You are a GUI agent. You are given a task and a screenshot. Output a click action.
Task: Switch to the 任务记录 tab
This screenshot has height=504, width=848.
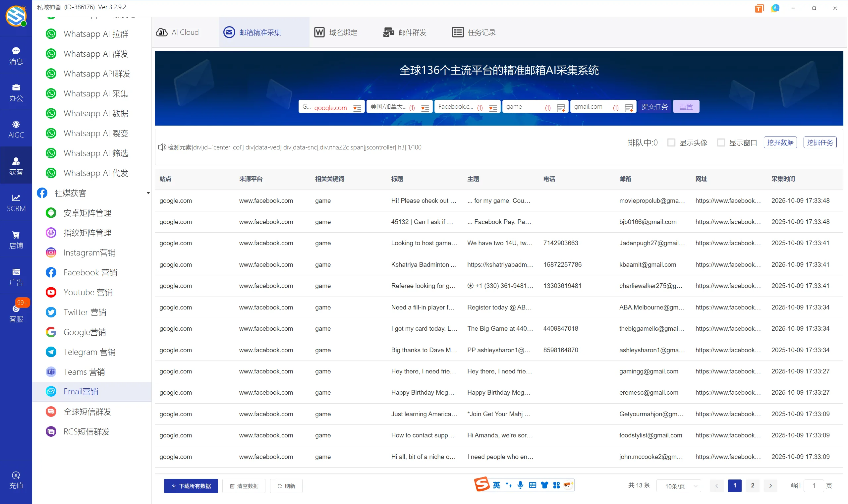[x=474, y=32]
